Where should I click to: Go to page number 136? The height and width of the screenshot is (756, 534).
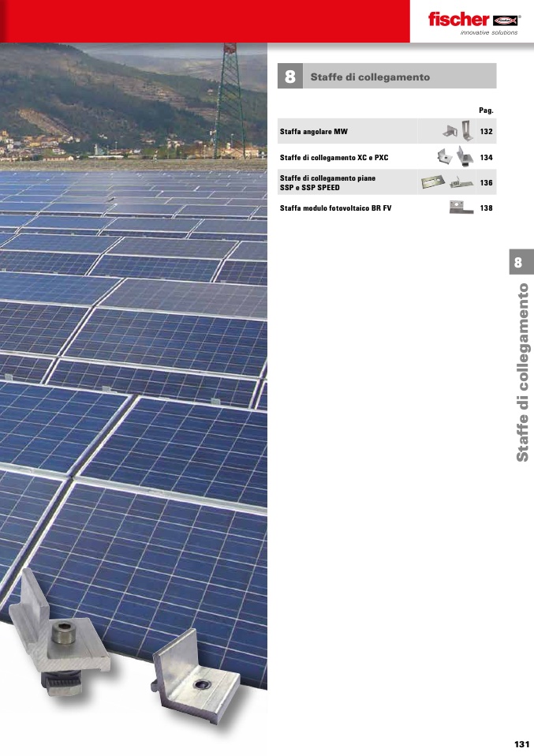coord(487,183)
